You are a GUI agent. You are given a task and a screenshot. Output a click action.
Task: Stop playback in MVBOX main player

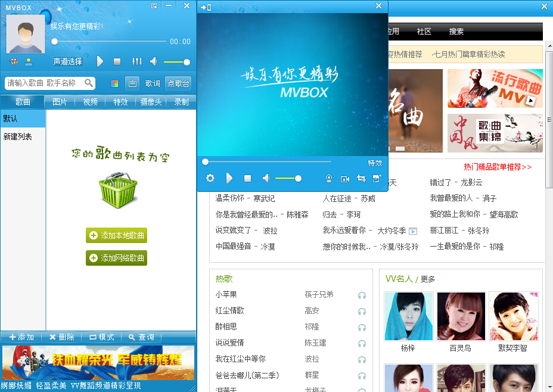click(x=117, y=62)
